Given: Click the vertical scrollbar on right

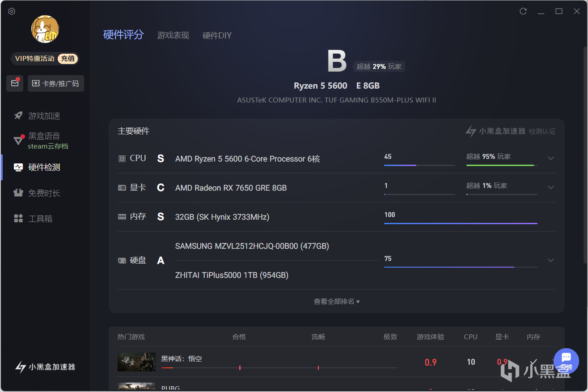Looking at the screenshot, I should click(585, 154).
